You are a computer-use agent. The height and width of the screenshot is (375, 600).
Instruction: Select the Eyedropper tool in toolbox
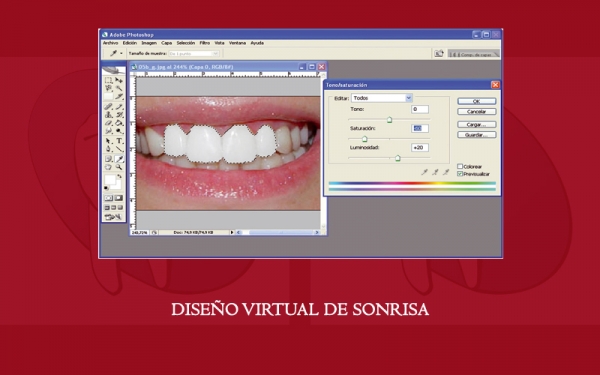119,159
